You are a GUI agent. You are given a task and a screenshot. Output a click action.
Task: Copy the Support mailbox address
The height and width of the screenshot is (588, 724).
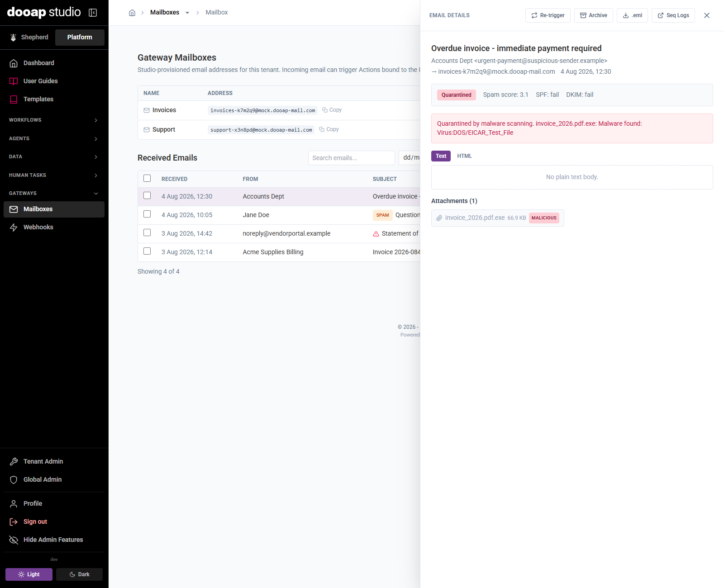point(329,129)
